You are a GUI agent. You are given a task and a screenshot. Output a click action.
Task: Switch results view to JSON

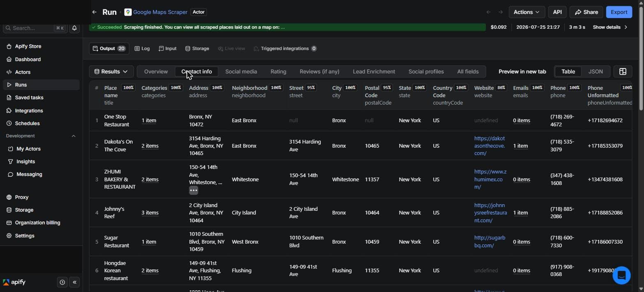pyautogui.click(x=596, y=71)
